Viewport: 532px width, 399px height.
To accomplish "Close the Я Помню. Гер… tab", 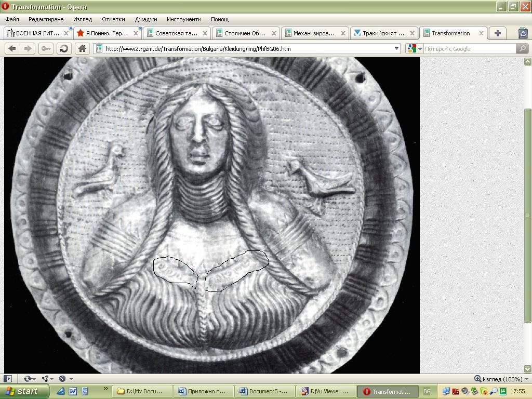I will (x=136, y=33).
